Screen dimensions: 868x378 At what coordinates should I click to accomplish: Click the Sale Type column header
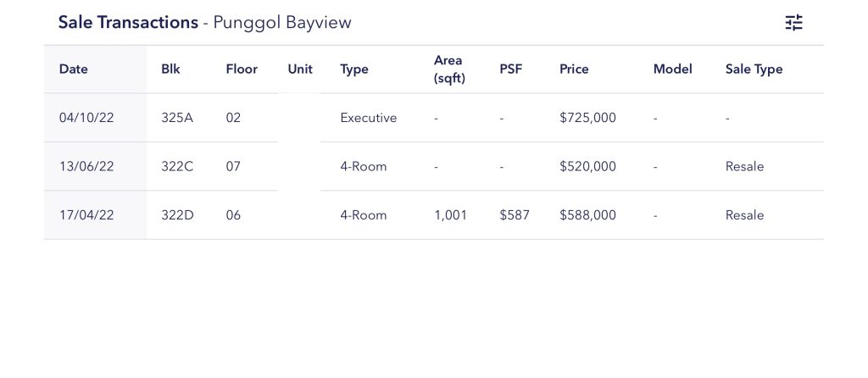click(754, 69)
